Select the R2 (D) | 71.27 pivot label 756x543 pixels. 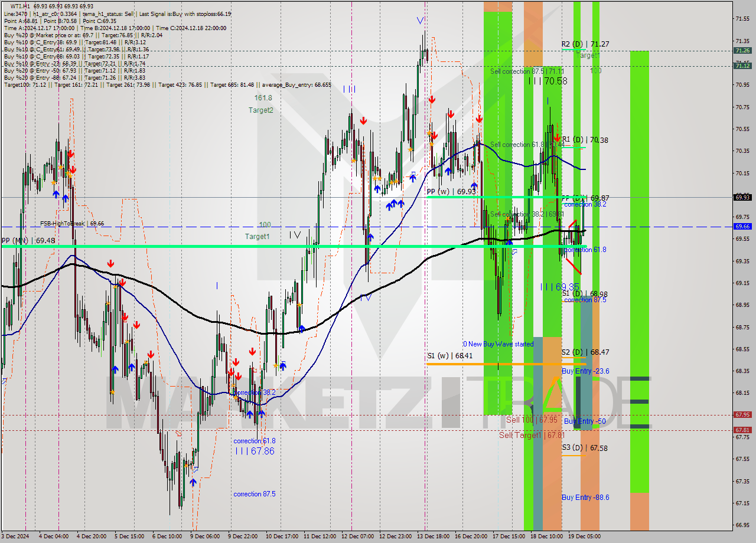(585, 44)
